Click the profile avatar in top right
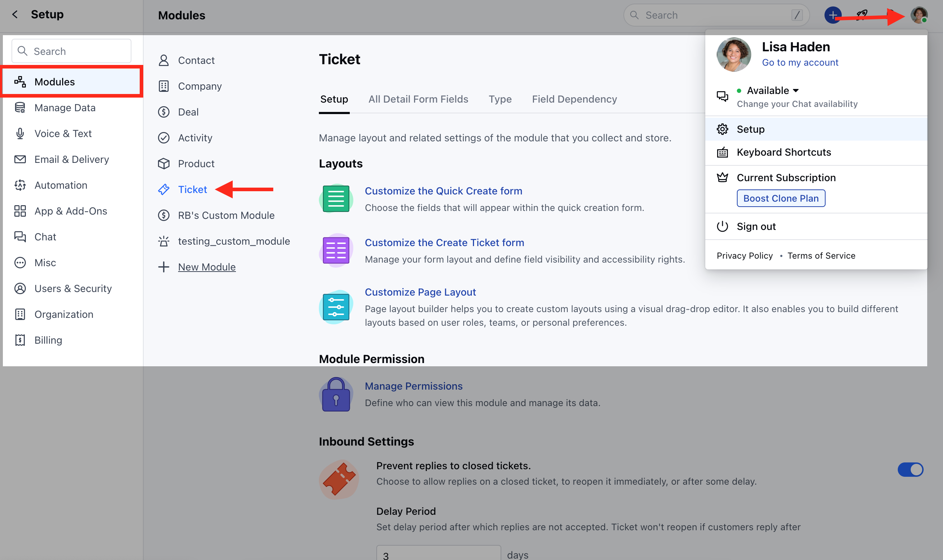 pos(919,15)
